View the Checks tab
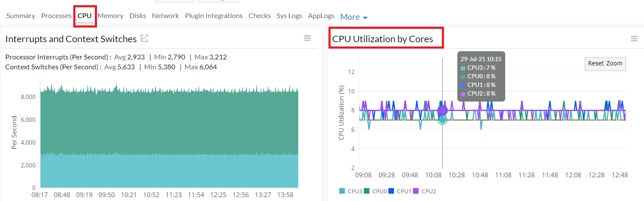This screenshot has width=644, height=201. 259,16
